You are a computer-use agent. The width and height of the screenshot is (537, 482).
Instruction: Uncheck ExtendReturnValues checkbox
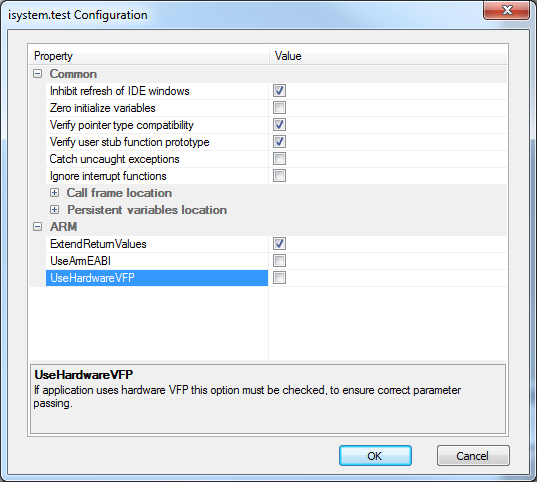tap(279, 244)
